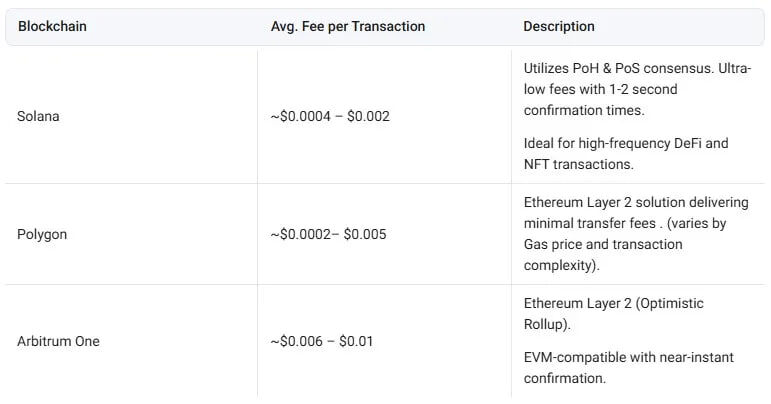The height and width of the screenshot is (404, 771).
Task: Select Arbitrum's ~$0.006 – $0.01 fee value
Action: [322, 341]
